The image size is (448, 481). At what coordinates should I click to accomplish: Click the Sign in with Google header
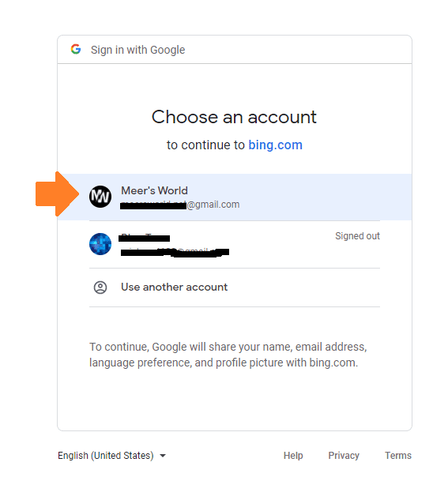click(137, 50)
